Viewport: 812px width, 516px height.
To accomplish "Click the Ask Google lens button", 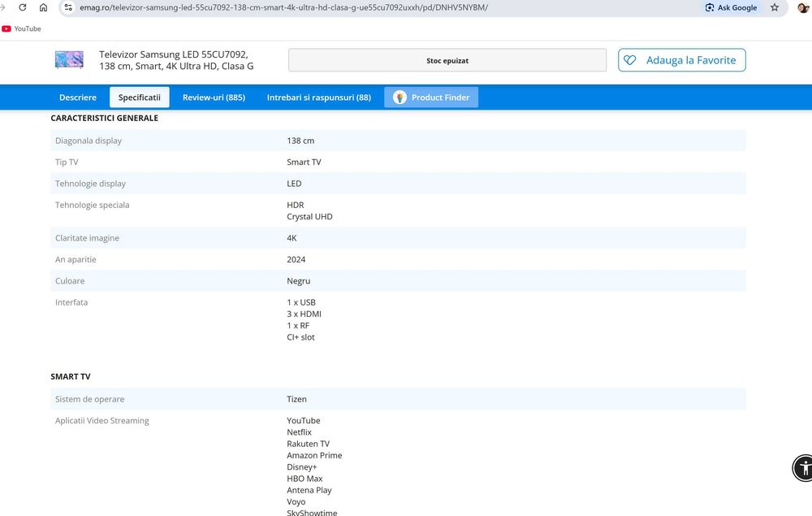I will pos(731,7).
